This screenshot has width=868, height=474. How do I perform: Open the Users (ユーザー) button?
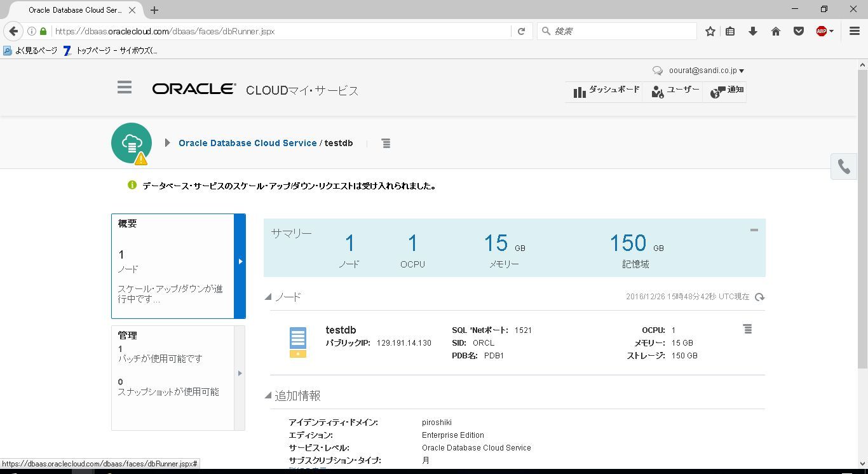(675, 91)
